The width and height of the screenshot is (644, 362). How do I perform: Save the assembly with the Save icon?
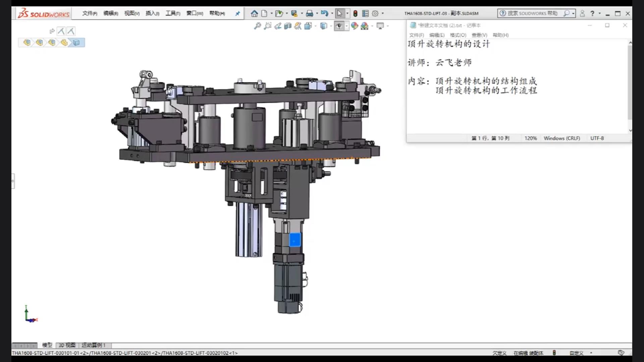[x=294, y=13]
